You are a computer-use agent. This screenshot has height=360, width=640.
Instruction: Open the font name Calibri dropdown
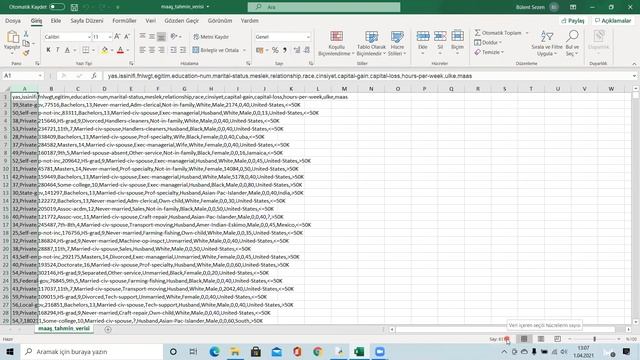click(89, 37)
